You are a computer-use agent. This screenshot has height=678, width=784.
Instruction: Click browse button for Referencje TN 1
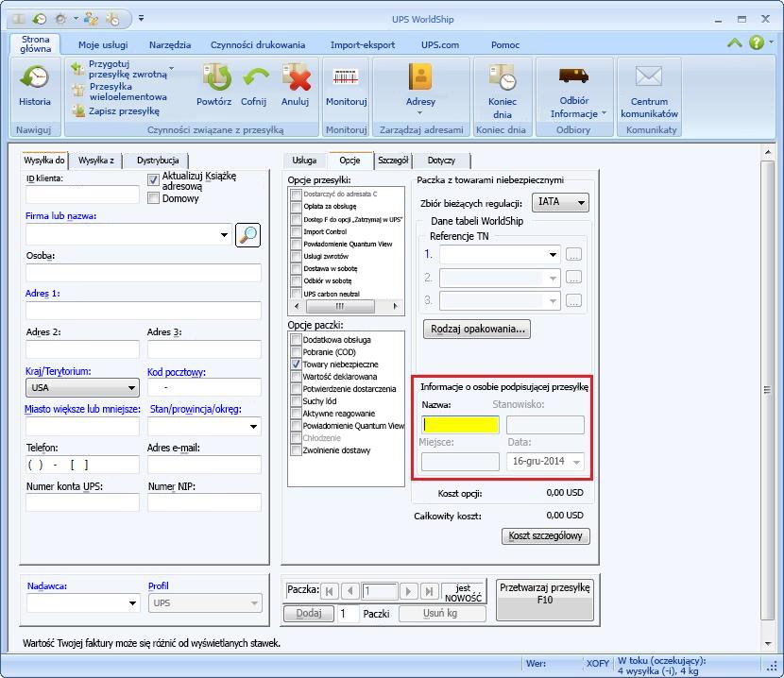[573, 255]
